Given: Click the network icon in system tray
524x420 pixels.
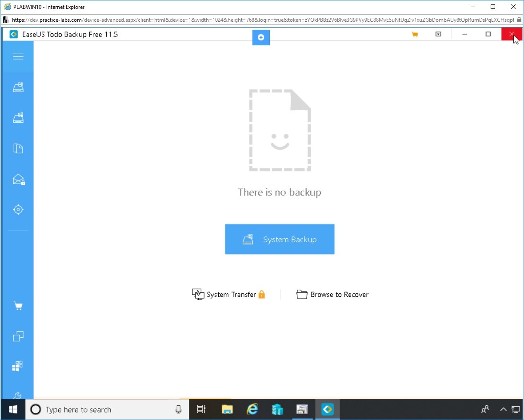Looking at the screenshot, I should click(516, 409).
